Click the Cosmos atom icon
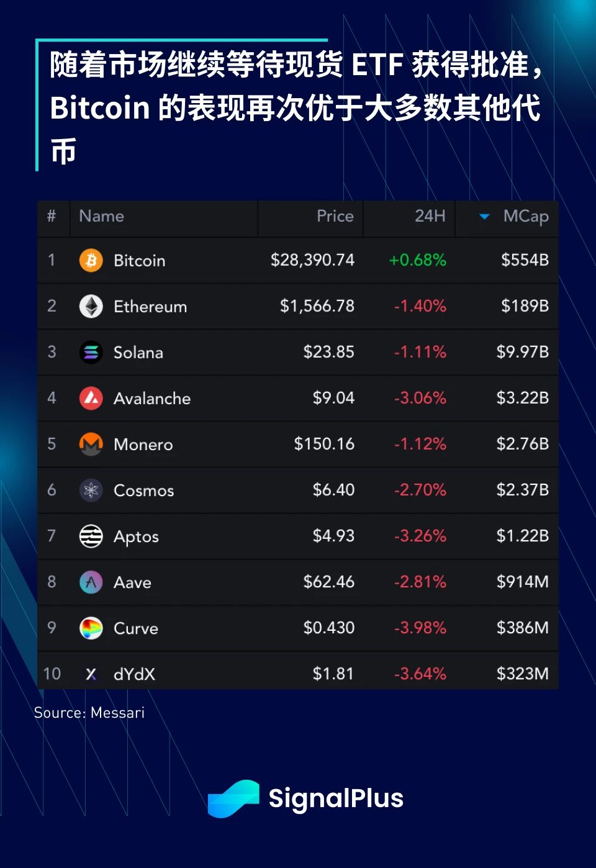This screenshot has width=596, height=868. pyautogui.click(x=91, y=490)
